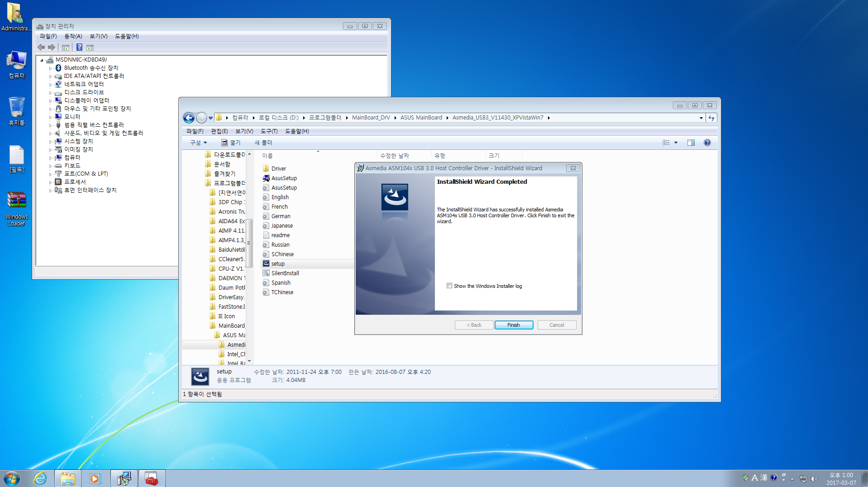This screenshot has width=868, height=487.
Task: Open the Explorer help icon
Action: tap(707, 143)
